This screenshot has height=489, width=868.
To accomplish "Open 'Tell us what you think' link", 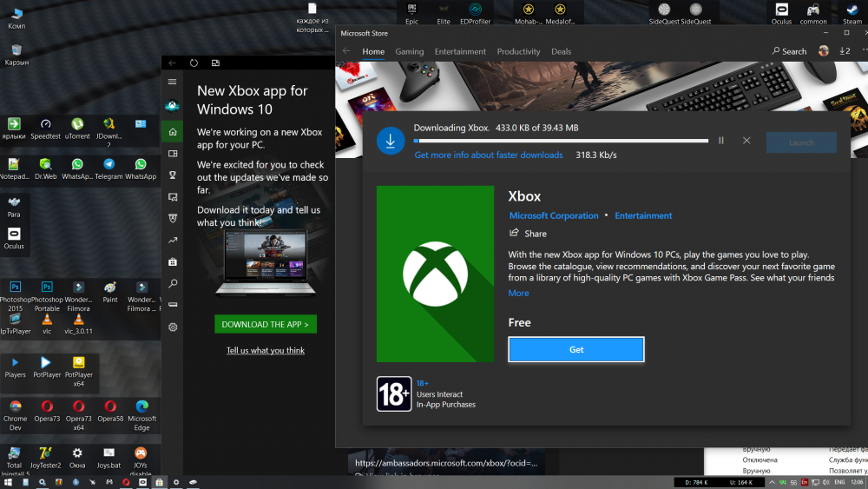I will (x=265, y=350).
